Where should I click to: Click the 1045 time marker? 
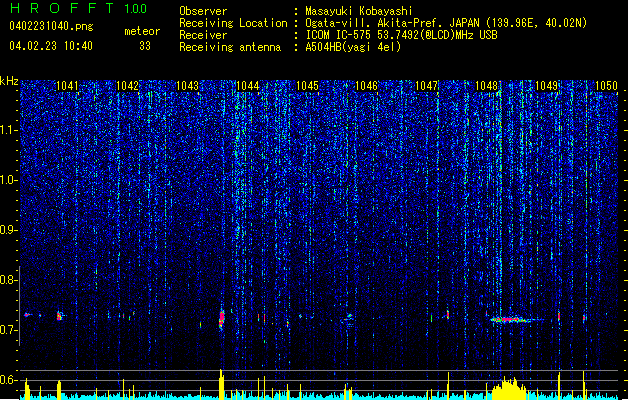point(307,86)
